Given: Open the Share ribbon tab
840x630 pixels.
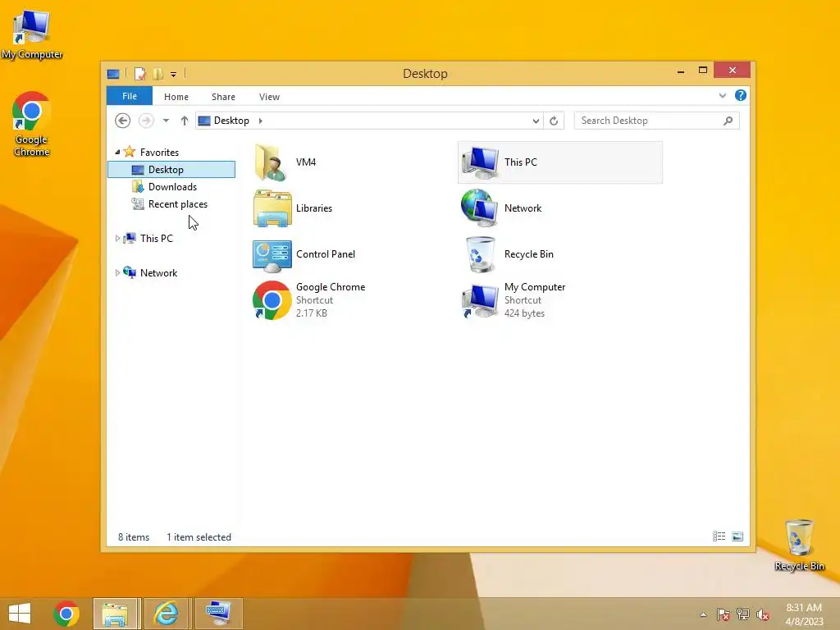Looking at the screenshot, I should click(223, 97).
